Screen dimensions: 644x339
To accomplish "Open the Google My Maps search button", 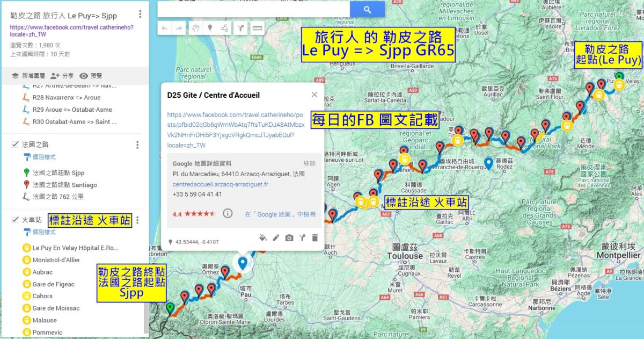I will pyautogui.click(x=367, y=9).
